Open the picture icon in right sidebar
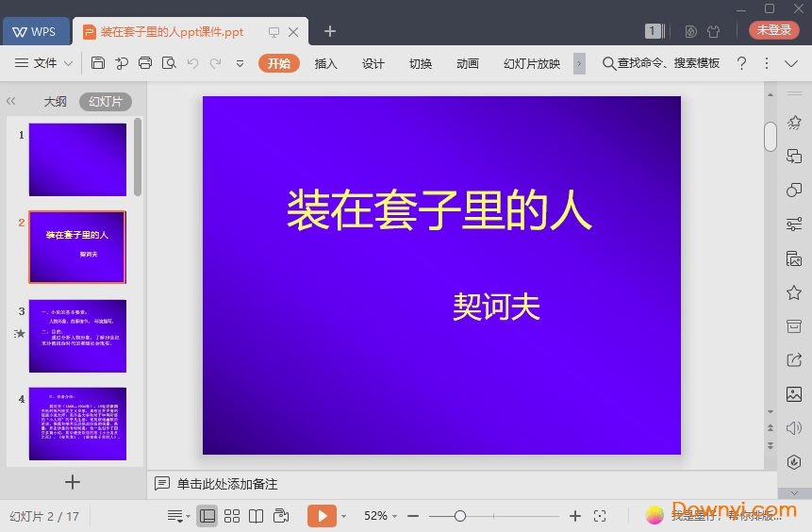Image resolution: width=812 pixels, height=532 pixels. click(x=793, y=394)
